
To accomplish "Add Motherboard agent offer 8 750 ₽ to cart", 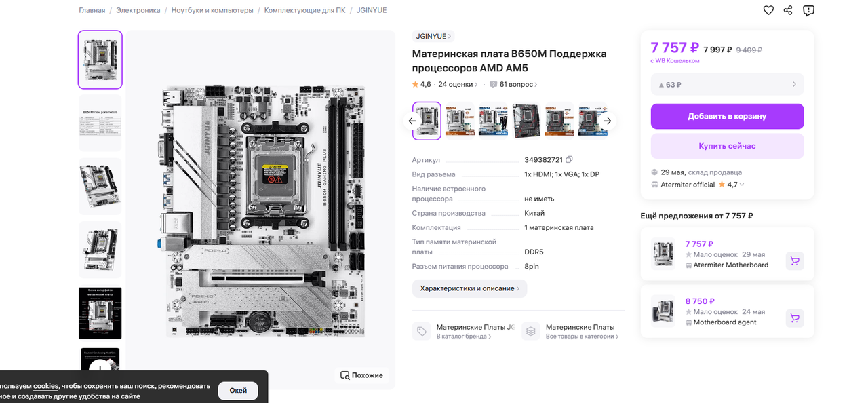I will tap(795, 318).
